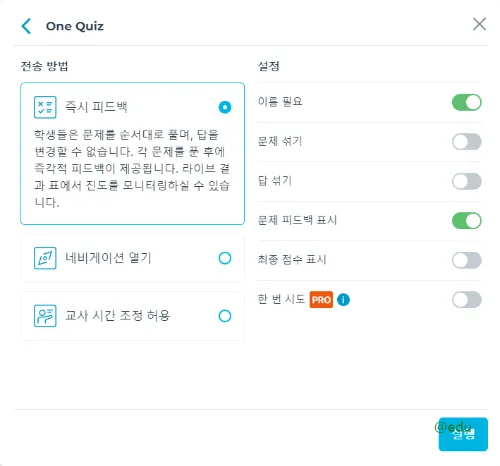Disable the 문제 피드백 표시 toggle

467,221
